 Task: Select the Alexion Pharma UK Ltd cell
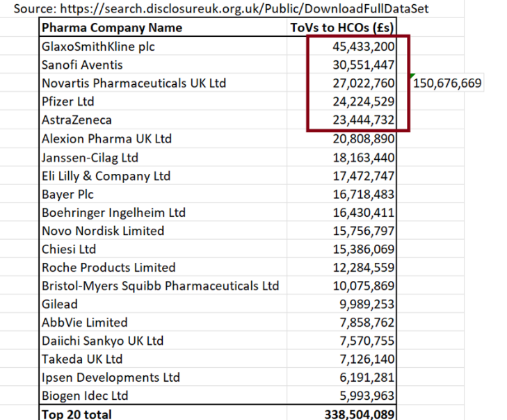click(x=106, y=138)
